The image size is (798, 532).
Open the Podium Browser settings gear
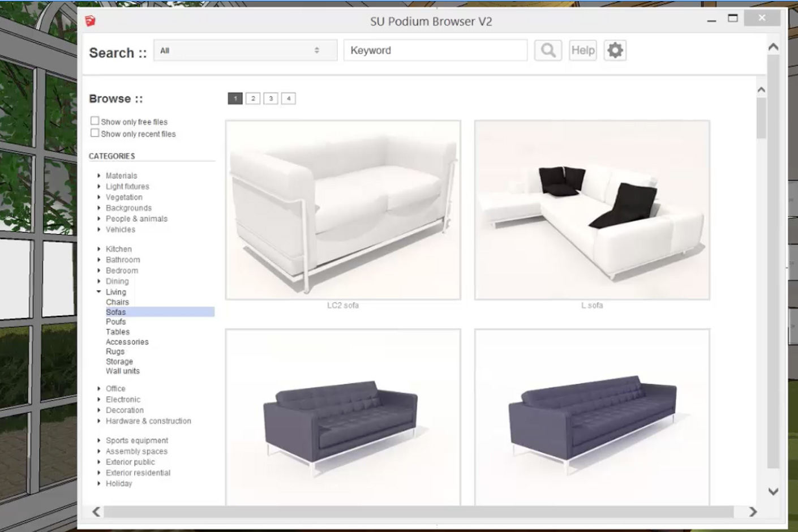615,50
